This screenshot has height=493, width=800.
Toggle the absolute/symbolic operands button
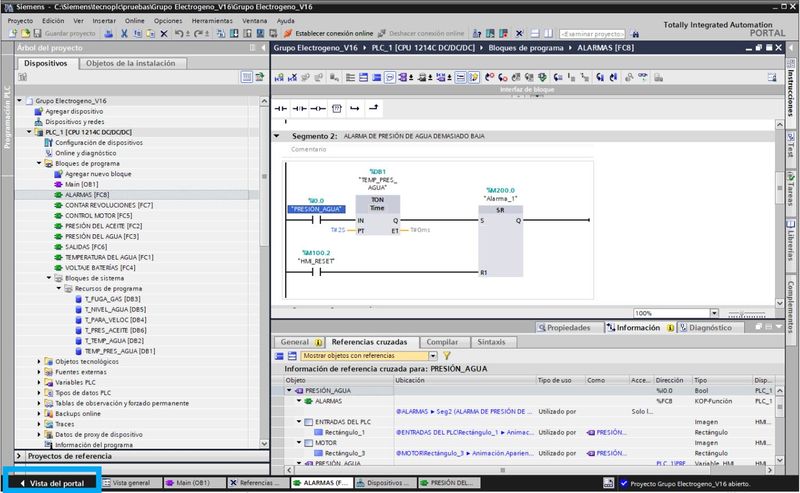point(403,78)
